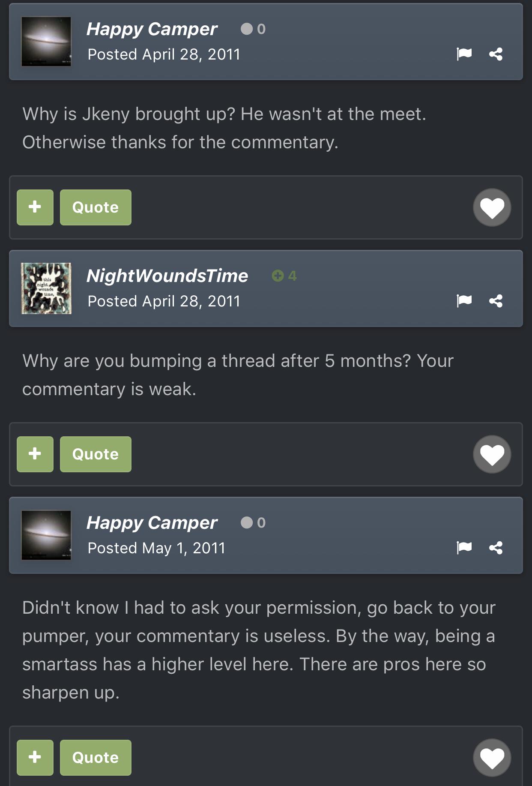
Task: Flag Happy Camper's April 28 post
Action: pyautogui.click(x=464, y=54)
